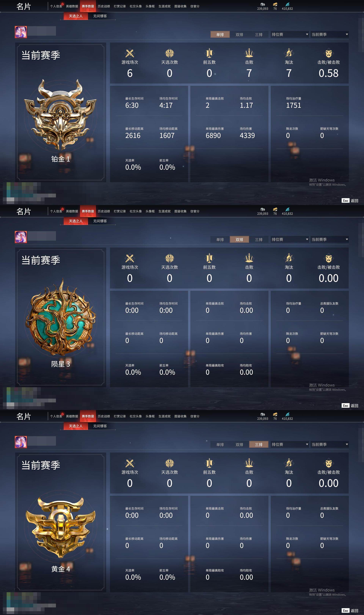Viewport: 364px width, 615px height.
Task: Select the highlighted 三排 mode toggle
Action: pyautogui.click(x=259, y=444)
